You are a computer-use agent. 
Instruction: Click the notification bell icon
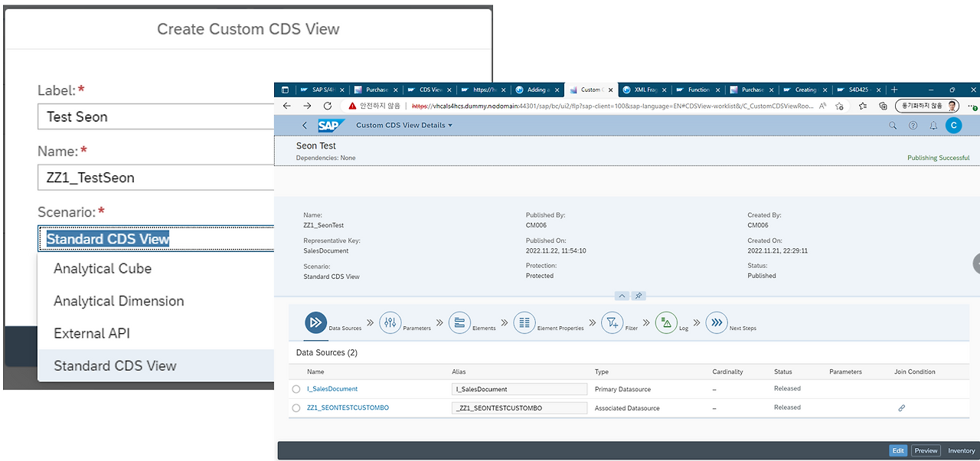(x=933, y=124)
